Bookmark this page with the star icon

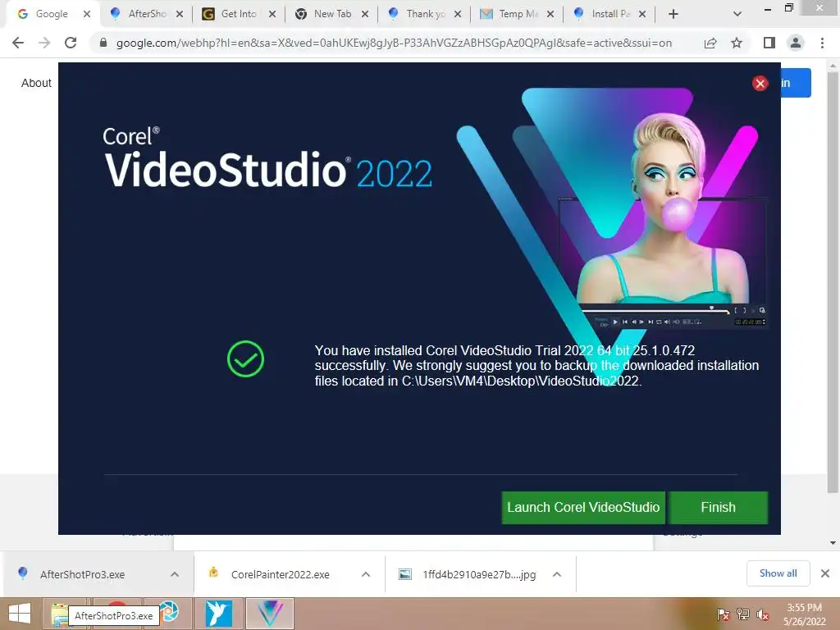tap(737, 43)
